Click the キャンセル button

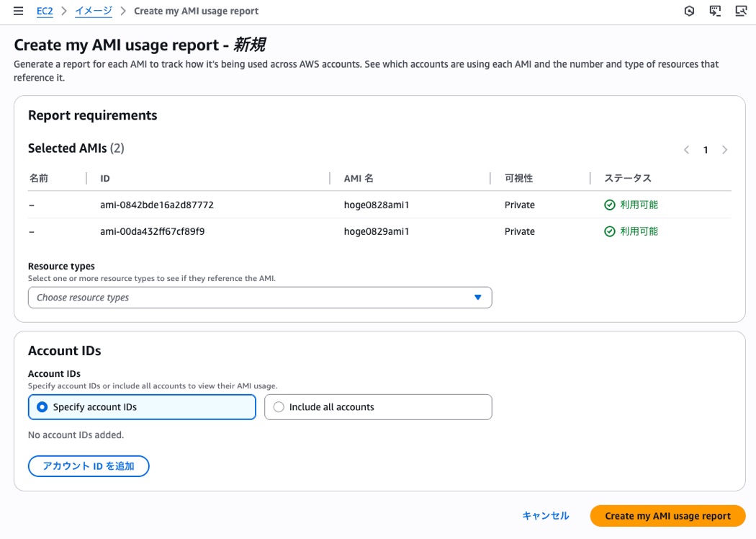pos(546,516)
